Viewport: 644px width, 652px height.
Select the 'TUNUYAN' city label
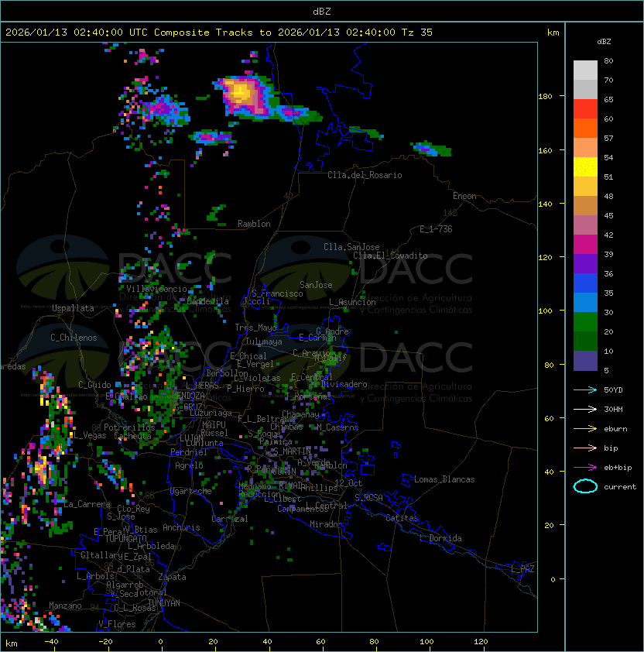(164, 603)
